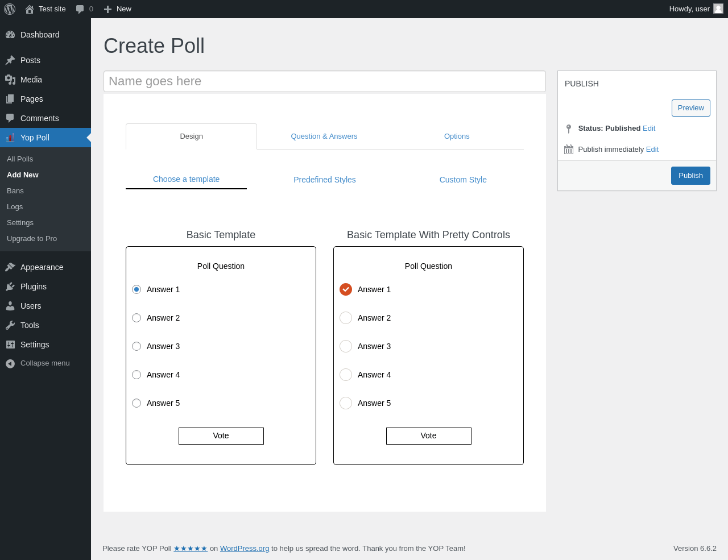This screenshot has height=560, width=728.
Task: Click the Media icon in sidebar
Action: point(10,80)
